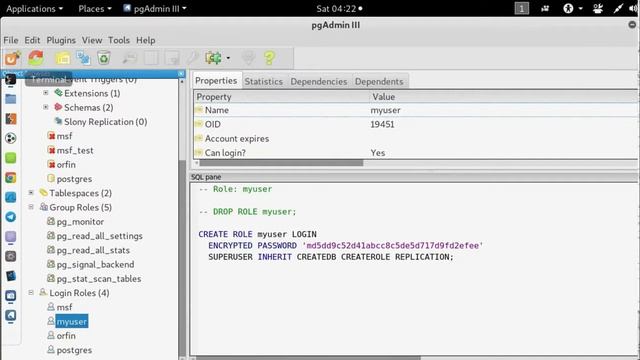
Task: Open the Edit menu
Action: [x=32, y=40]
